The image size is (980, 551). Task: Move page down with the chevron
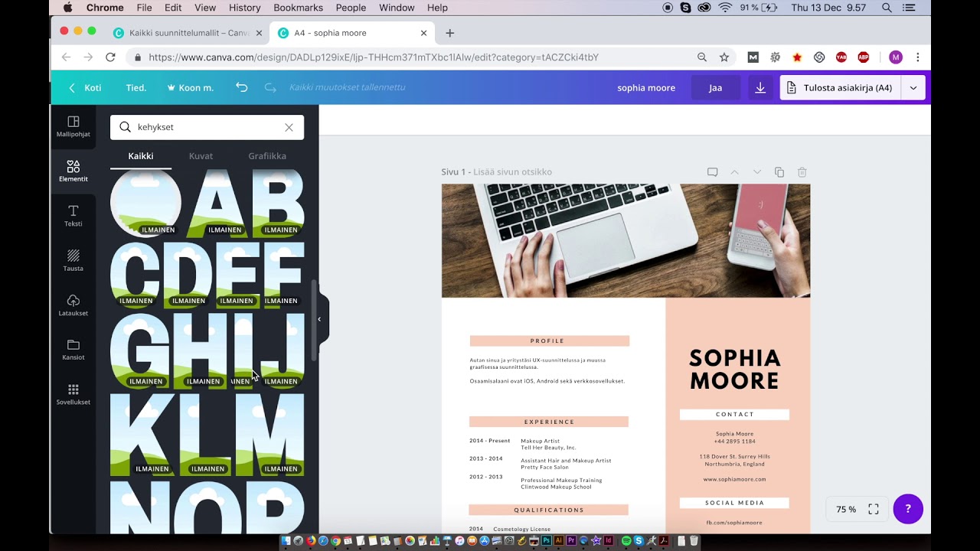click(x=757, y=172)
